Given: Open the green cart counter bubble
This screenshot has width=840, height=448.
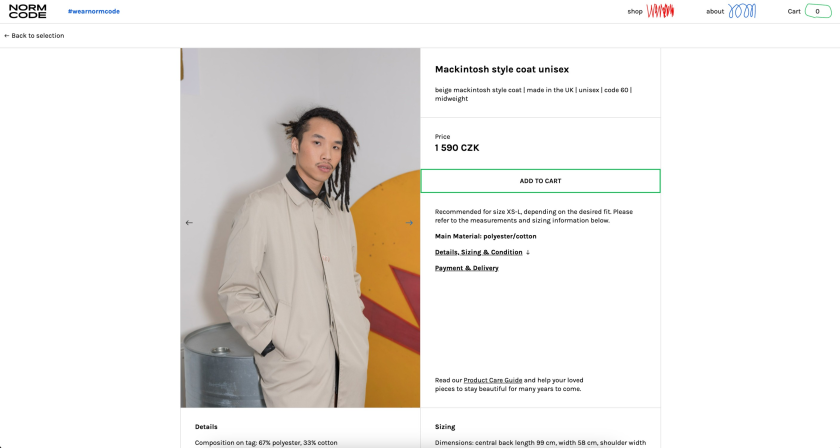Looking at the screenshot, I should point(818,11).
